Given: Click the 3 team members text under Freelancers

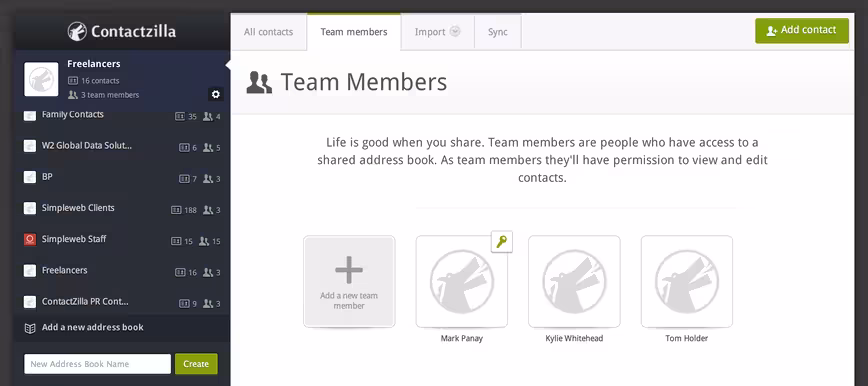Looking at the screenshot, I should click(110, 95).
